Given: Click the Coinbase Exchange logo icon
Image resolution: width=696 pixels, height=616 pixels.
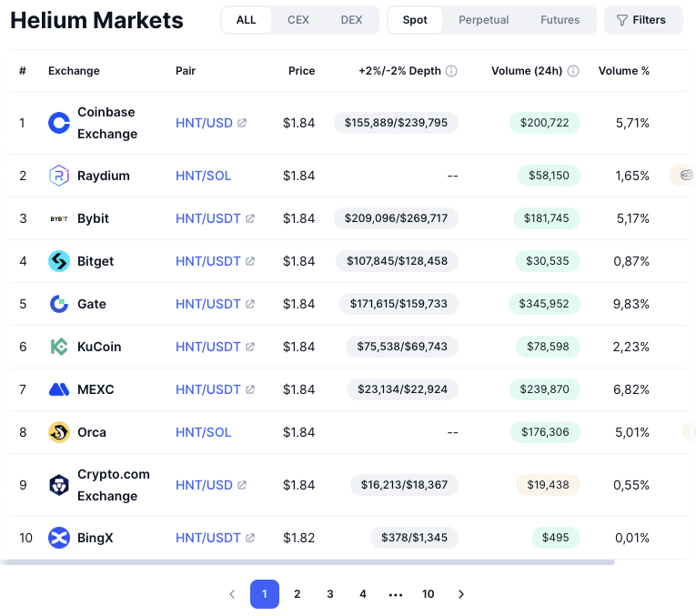Looking at the screenshot, I should [59, 123].
